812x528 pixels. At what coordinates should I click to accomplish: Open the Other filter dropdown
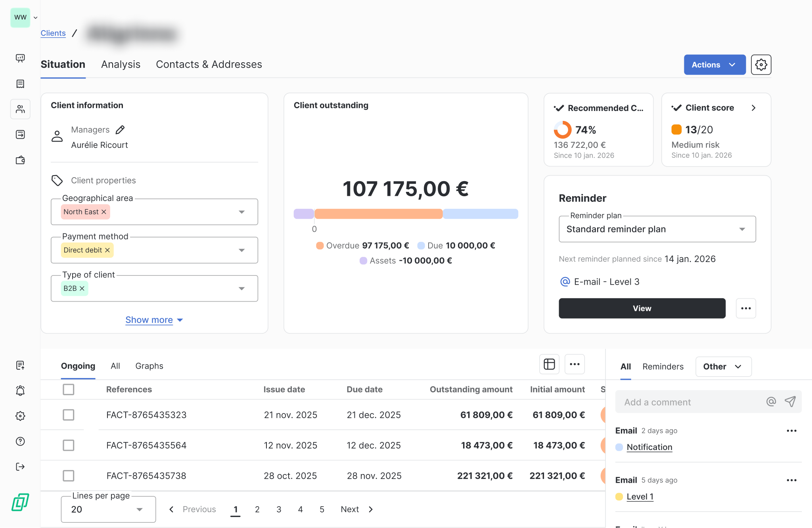(x=723, y=367)
